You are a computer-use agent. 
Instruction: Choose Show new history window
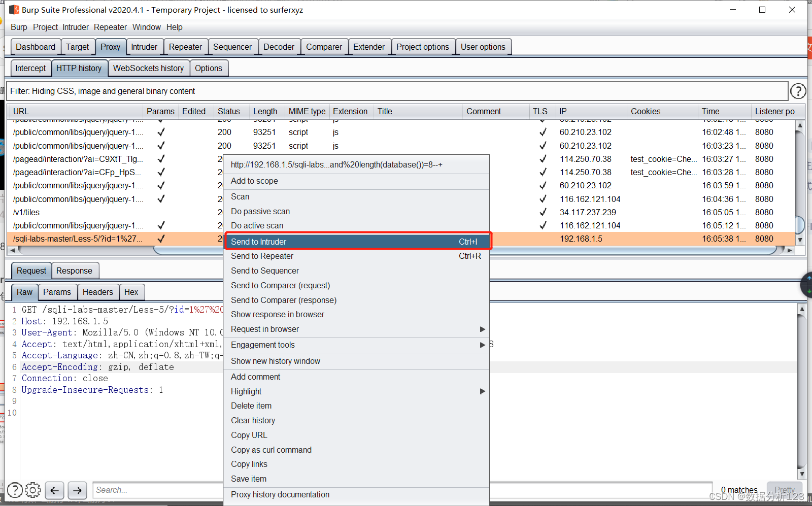click(x=356, y=361)
